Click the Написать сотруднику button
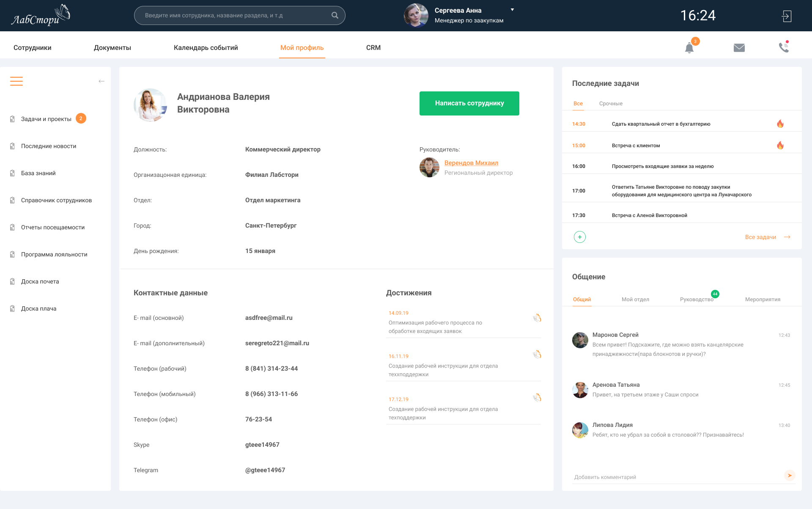Viewport: 812px width, 509px height. tap(469, 103)
